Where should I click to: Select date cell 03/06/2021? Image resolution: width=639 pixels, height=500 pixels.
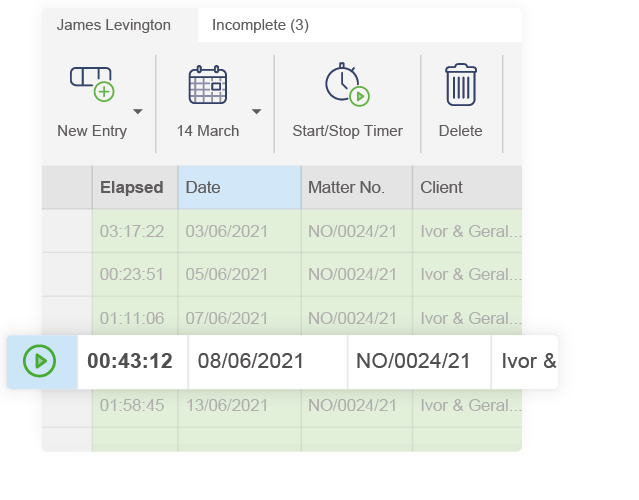[240, 231]
